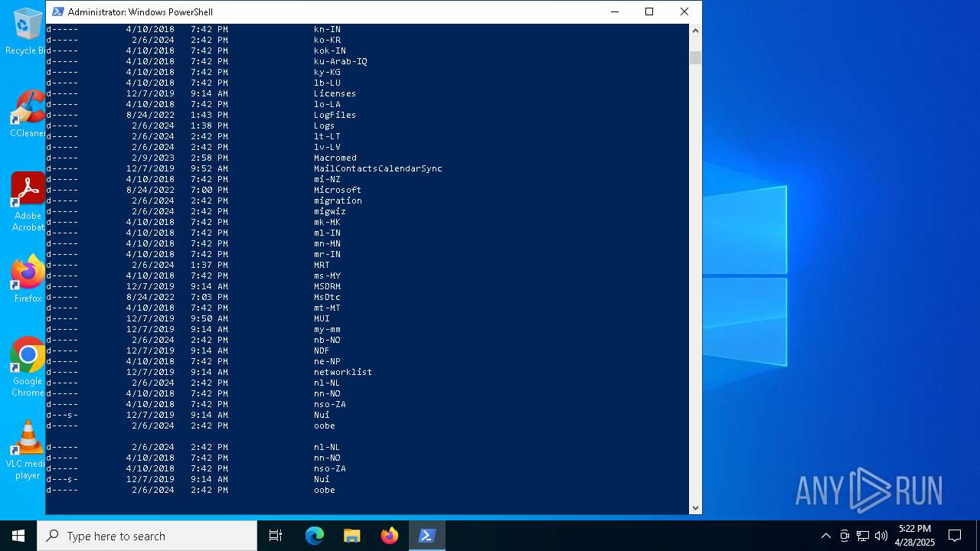980x551 pixels.
Task: Click the lo-LA directory entry
Action: click(x=327, y=104)
